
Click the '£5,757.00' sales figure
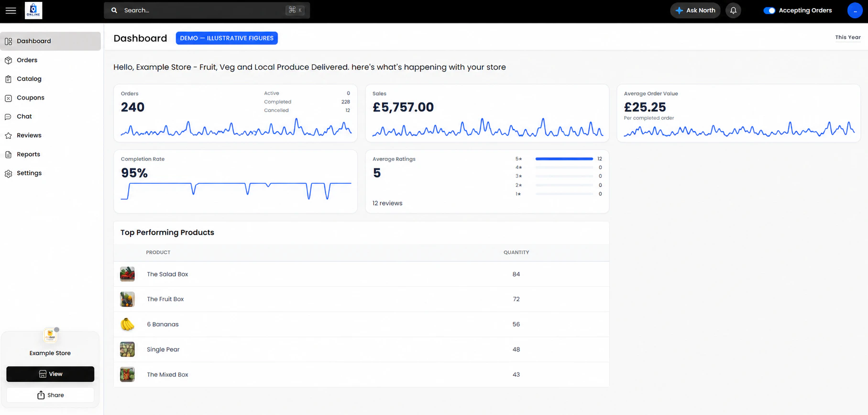pyautogui.click(x=403, y=107)
